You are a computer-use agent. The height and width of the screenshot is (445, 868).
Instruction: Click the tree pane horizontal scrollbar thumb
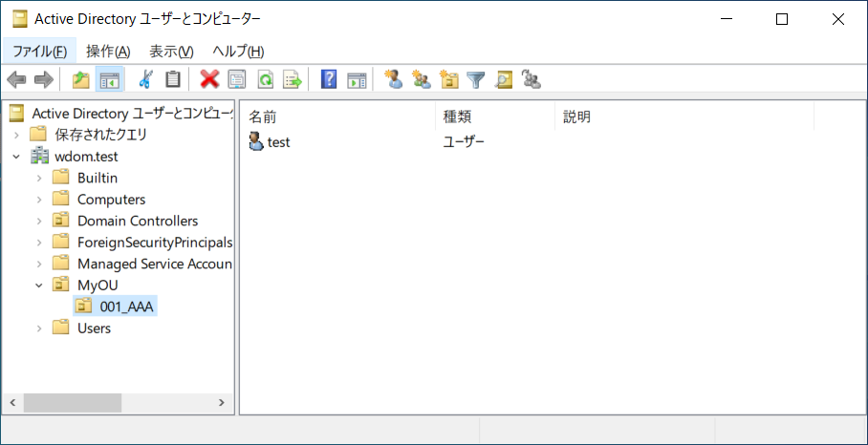click(x=72, y=402)
